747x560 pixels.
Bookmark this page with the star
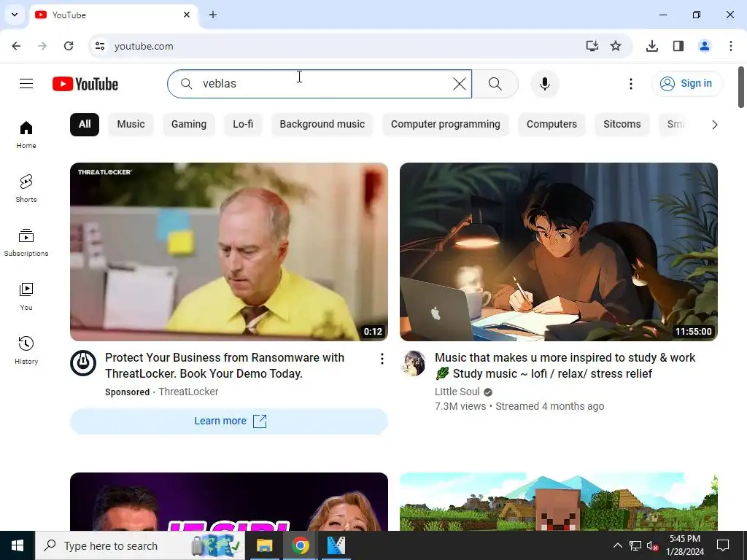click(616, 46)
